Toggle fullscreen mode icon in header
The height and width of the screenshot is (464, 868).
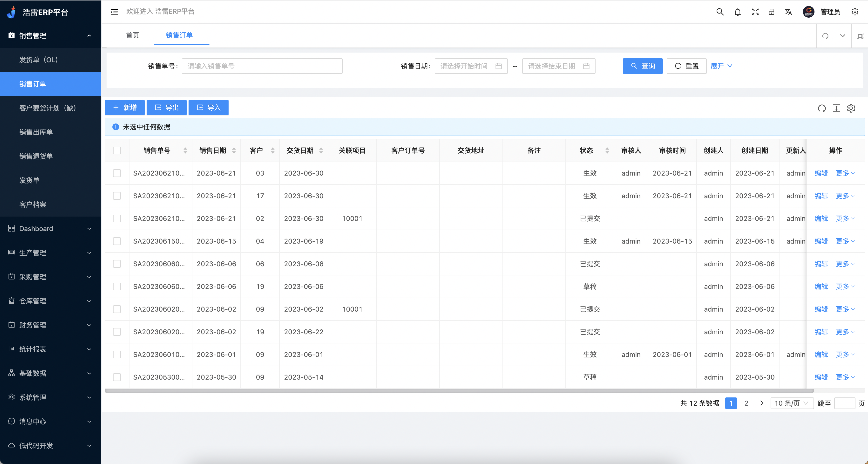click(755, 12)
